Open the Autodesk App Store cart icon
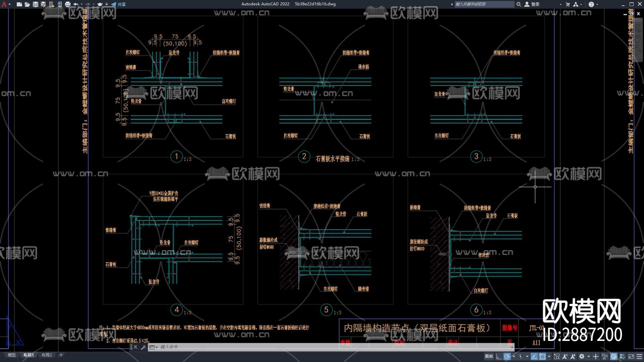The height and width of the screenshot is (362, 644). click(568, 4)
